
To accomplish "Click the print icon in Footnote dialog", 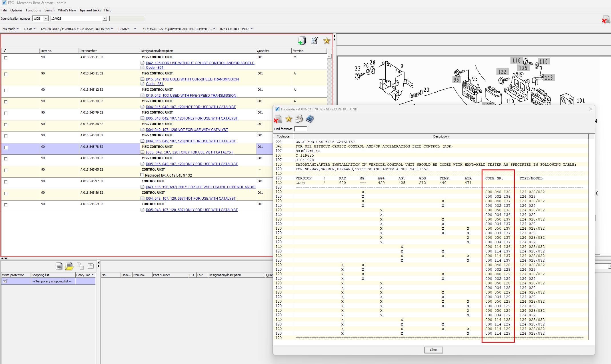I will coord(299,119).
